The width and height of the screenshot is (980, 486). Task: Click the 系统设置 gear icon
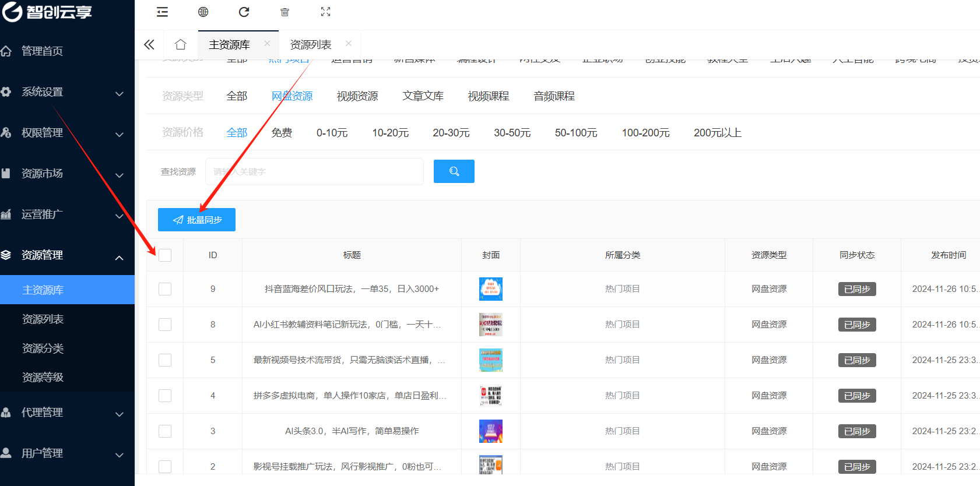point(6,91)
